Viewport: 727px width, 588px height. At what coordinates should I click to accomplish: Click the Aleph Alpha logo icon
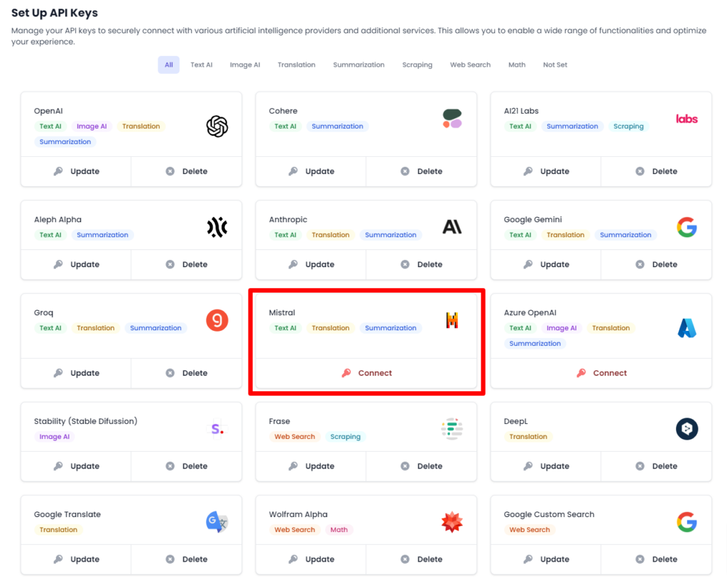[x=217, y=227]
